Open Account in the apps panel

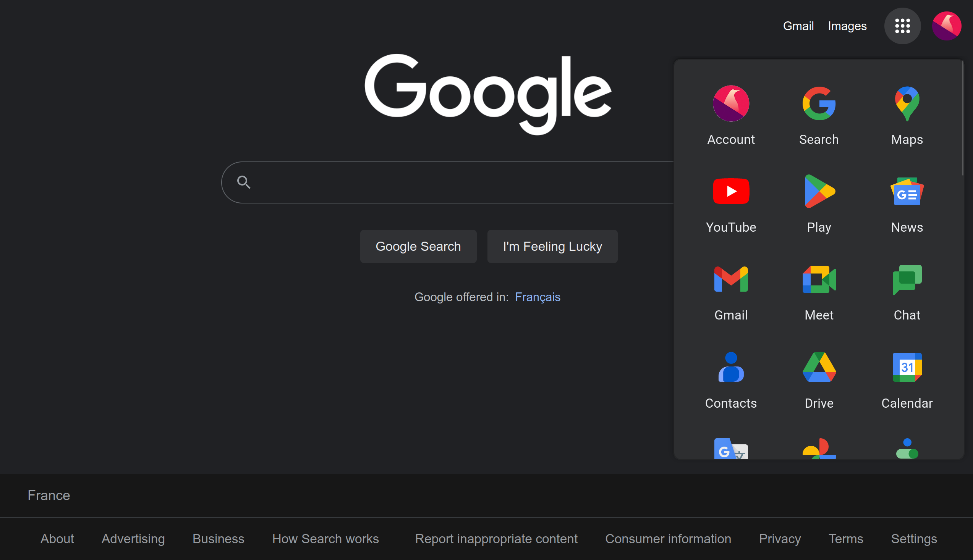730,115
